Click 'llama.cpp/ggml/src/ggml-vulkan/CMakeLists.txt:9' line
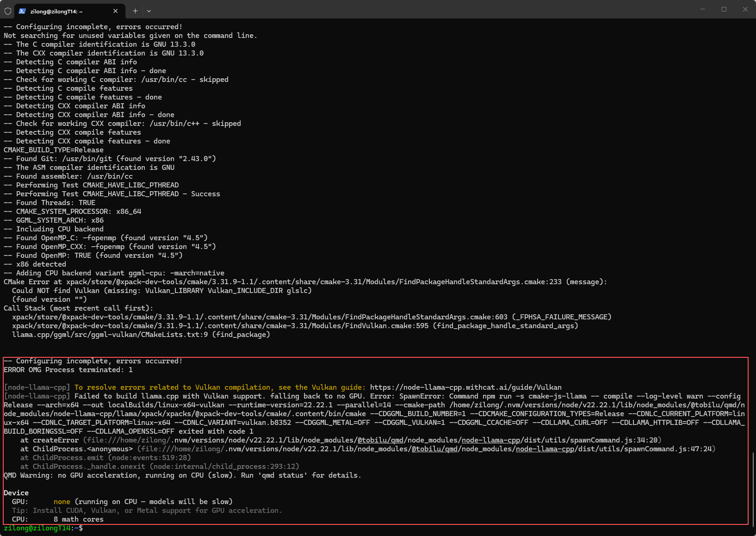The width and height of the screenshot is (756, 536). click(141, 335)
